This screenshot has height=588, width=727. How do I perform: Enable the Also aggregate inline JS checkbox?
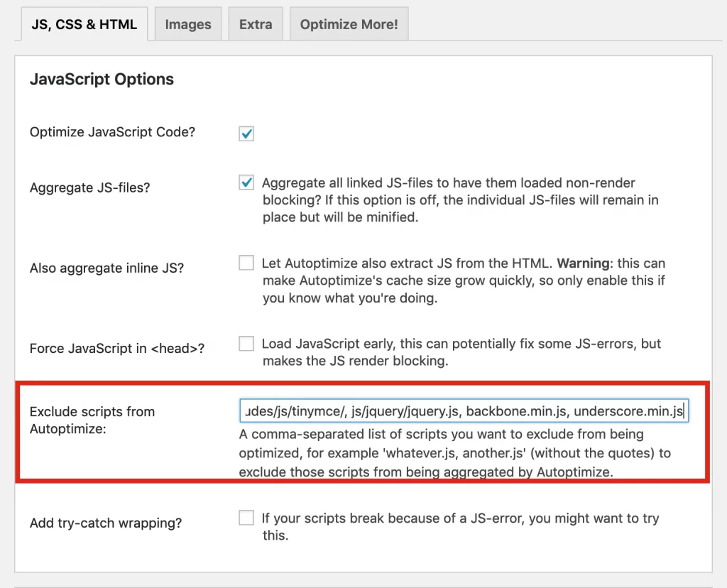tap(246, 263)
